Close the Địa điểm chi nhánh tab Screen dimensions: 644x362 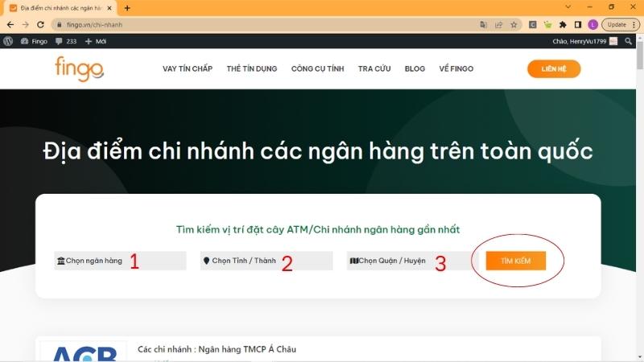pos(109,8)
